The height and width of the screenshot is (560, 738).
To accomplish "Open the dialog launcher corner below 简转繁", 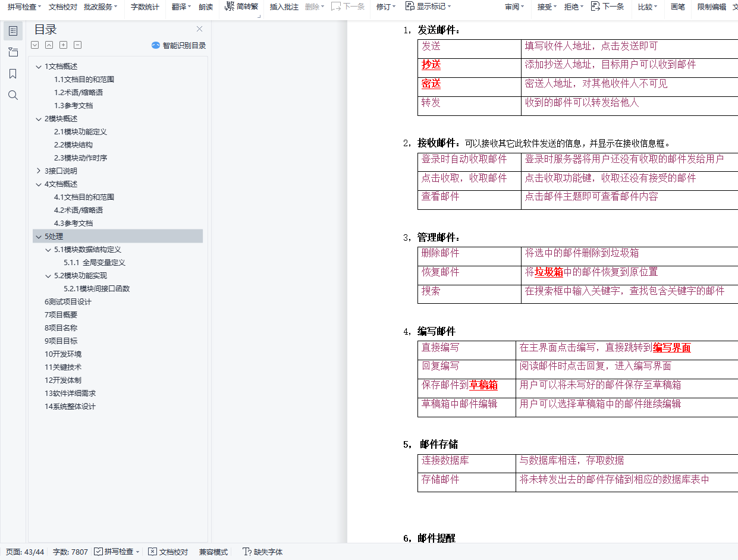I will point(259,17).
